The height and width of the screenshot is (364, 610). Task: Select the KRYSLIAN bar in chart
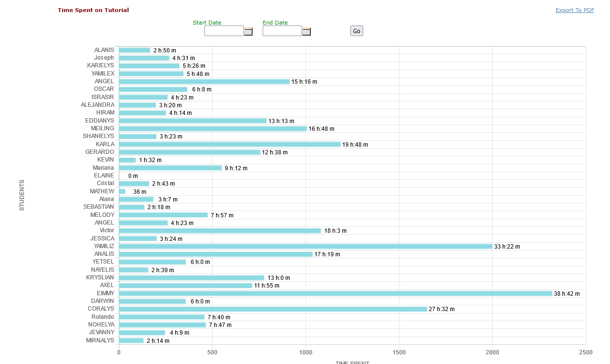191,277
